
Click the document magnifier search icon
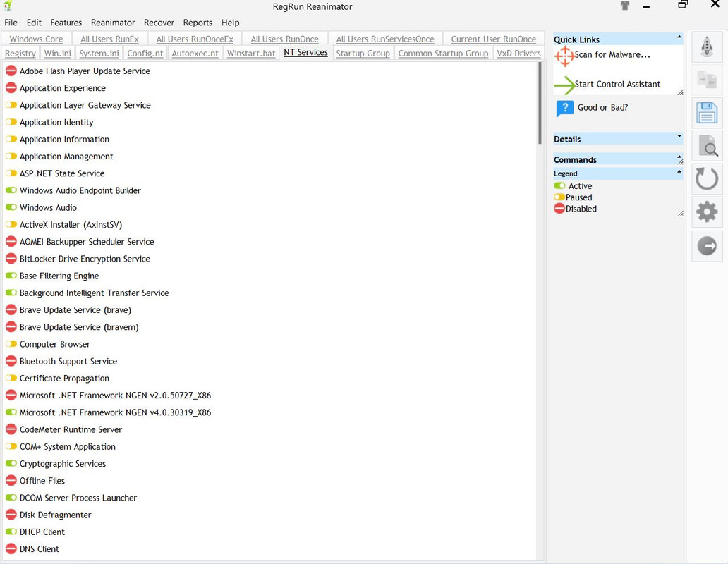point(708,145)
